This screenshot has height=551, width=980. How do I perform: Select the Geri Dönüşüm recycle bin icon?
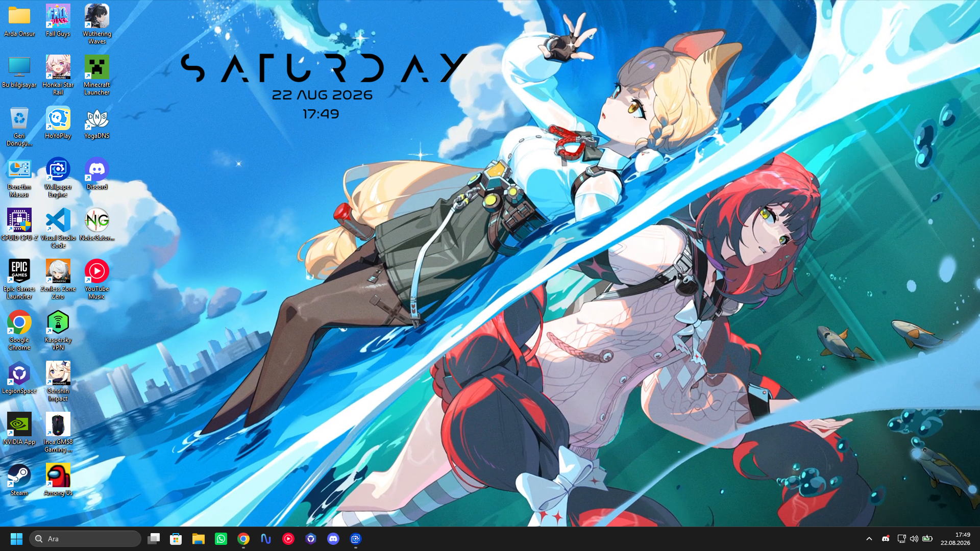click(19, 126)
